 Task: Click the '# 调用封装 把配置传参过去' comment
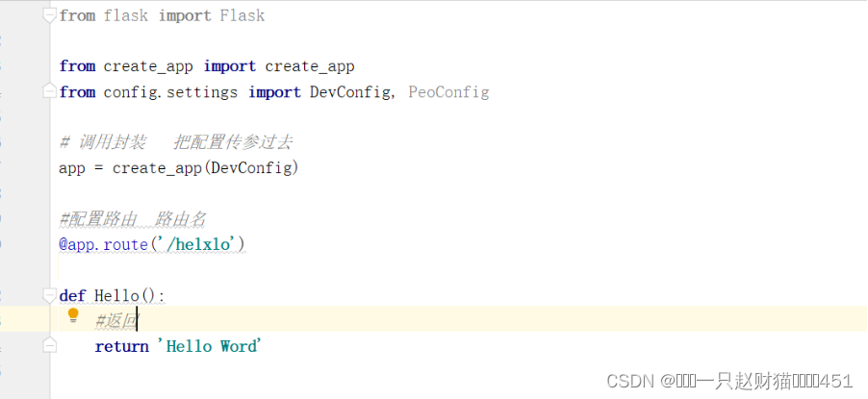pyautogui.click(x=175, y=142)
